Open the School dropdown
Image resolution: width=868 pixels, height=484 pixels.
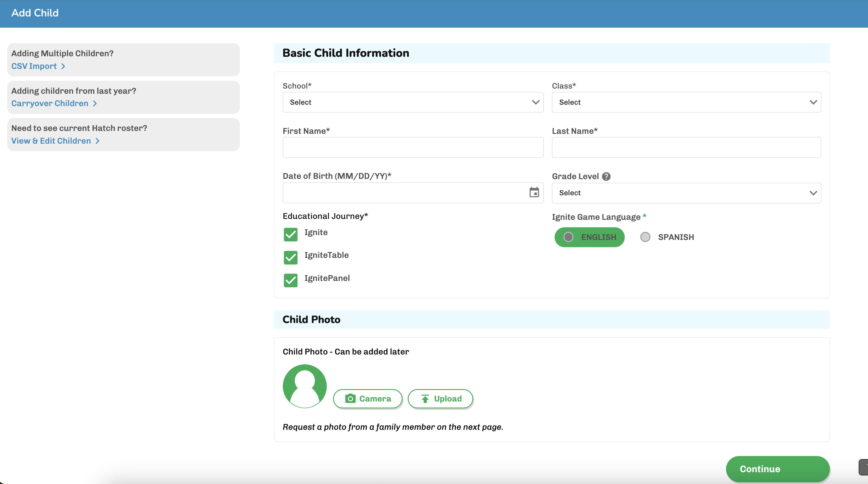pos(413,102)
